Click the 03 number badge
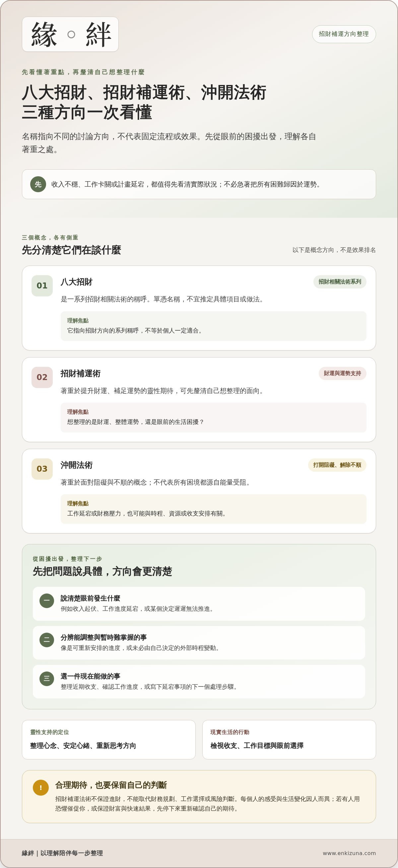This screenshot has height=868, width=398. click(42, 469)
